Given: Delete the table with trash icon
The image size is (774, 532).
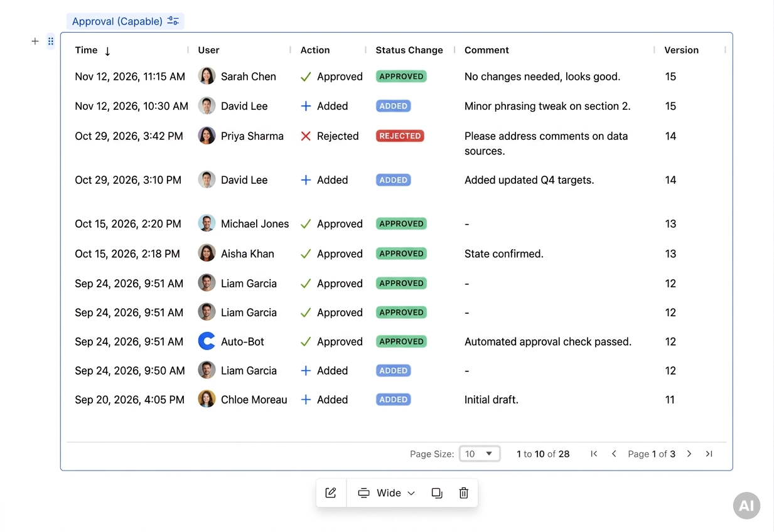Looking at the screenshot, I should click(464, 493).
